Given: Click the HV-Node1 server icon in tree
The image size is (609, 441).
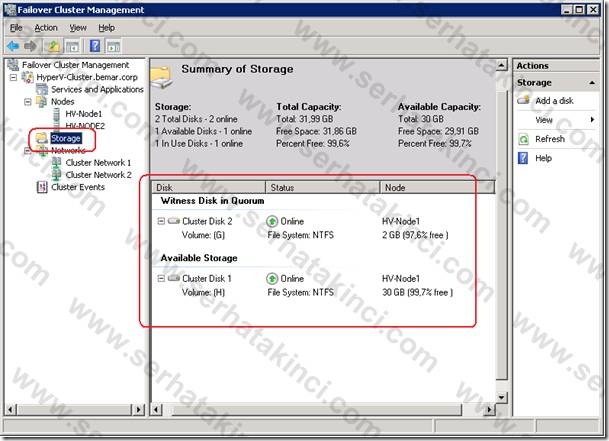Looking at the screenshot, I should pyautogui.click(x=57, y=114).
